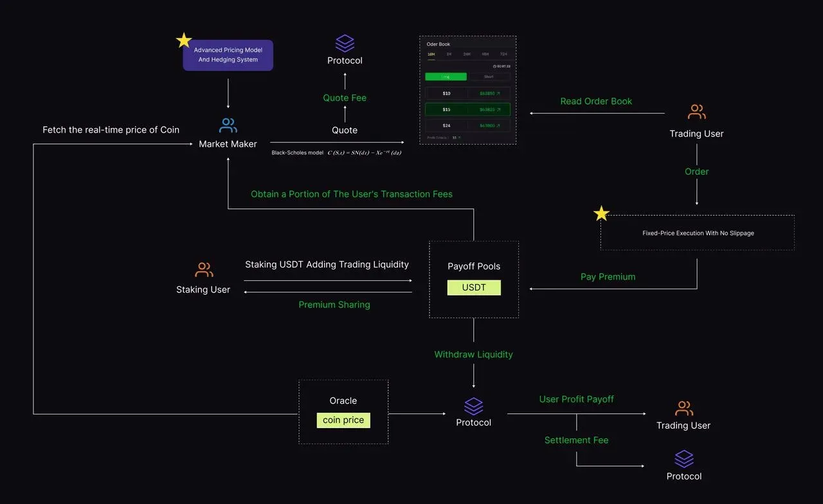
Task: Click the green USDT badge in Payoff Pools
Action: (x=474, y=287)
